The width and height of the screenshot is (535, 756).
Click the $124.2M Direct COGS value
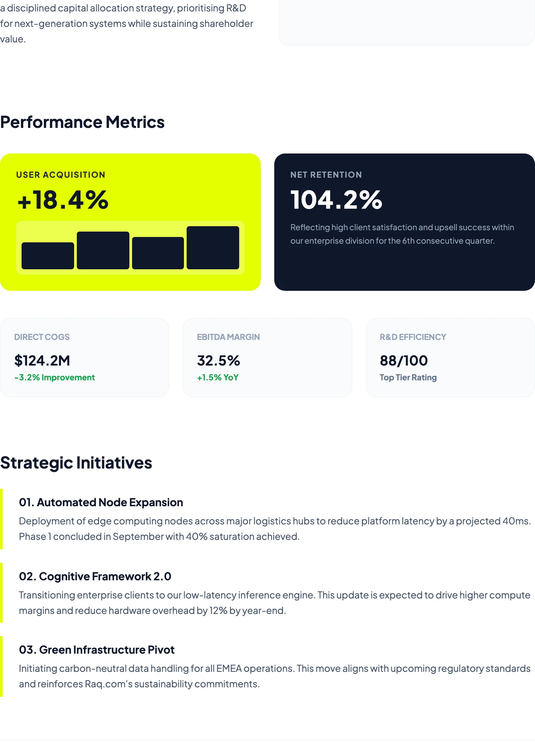tap(42, 360)
